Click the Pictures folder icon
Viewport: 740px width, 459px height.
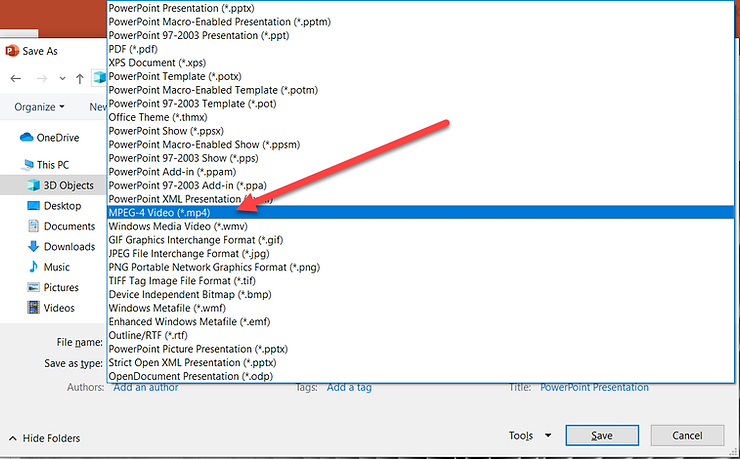point(33,287)
